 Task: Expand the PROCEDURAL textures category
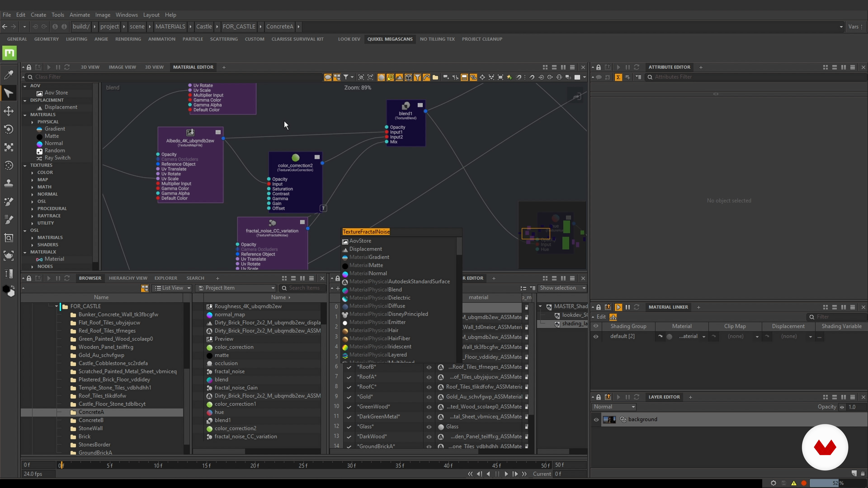click(32, 209)
